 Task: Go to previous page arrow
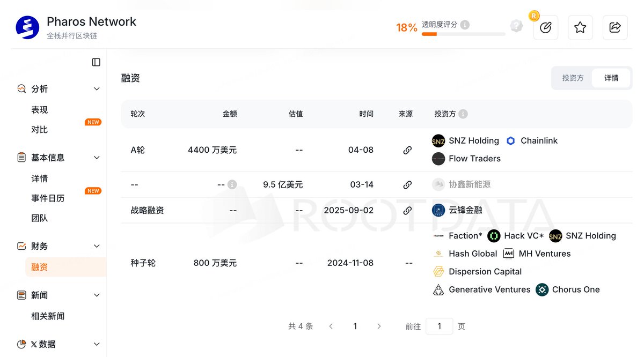tap(331, 326)
